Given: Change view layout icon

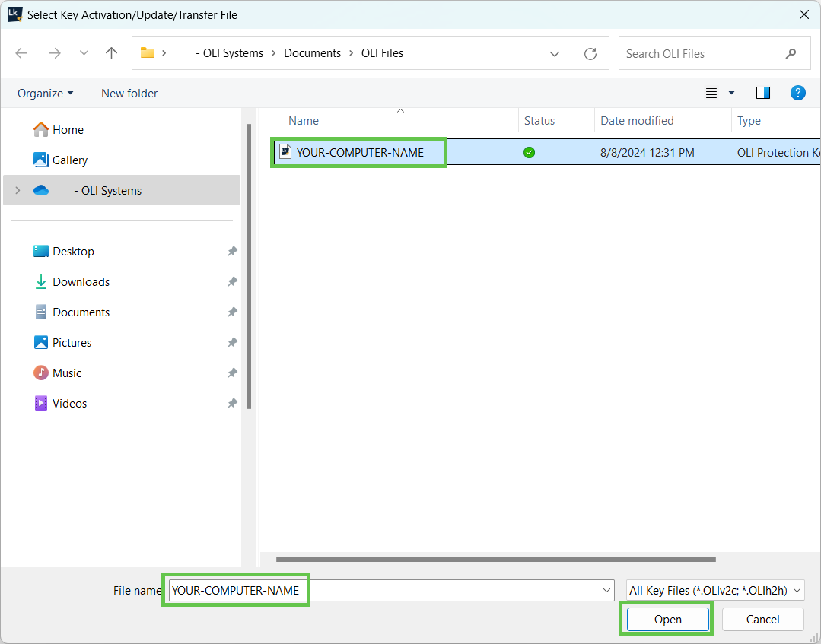Looking at the screenshot, I should click(x=711, y=93).
